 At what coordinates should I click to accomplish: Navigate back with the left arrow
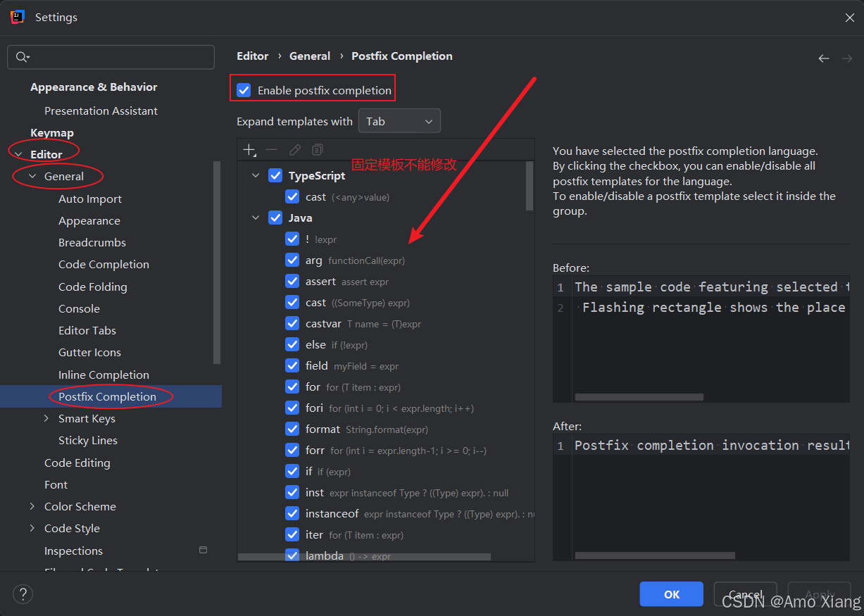coord(823,58)
